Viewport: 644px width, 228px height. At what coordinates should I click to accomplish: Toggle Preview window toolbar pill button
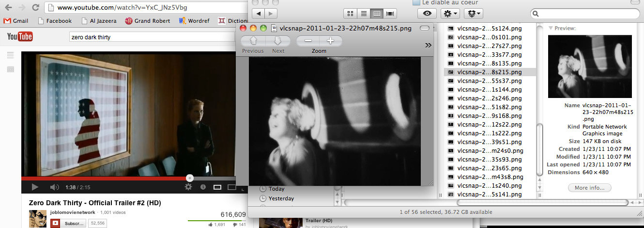tap(425, 28)
